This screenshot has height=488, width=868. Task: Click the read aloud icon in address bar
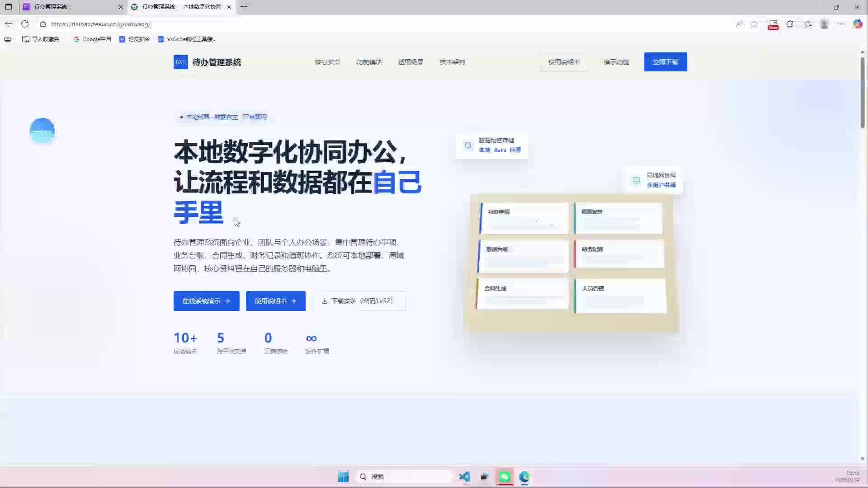pyautogui.click(x=740, y=24)
